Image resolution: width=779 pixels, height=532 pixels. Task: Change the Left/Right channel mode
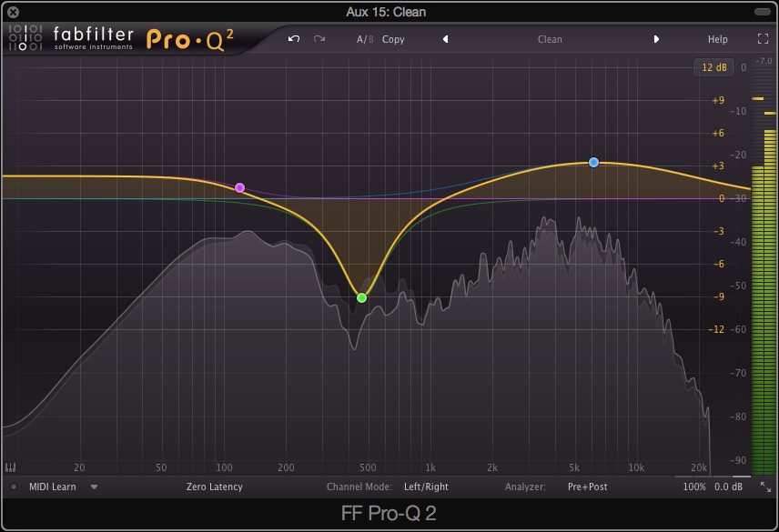[x=426, y=487]
